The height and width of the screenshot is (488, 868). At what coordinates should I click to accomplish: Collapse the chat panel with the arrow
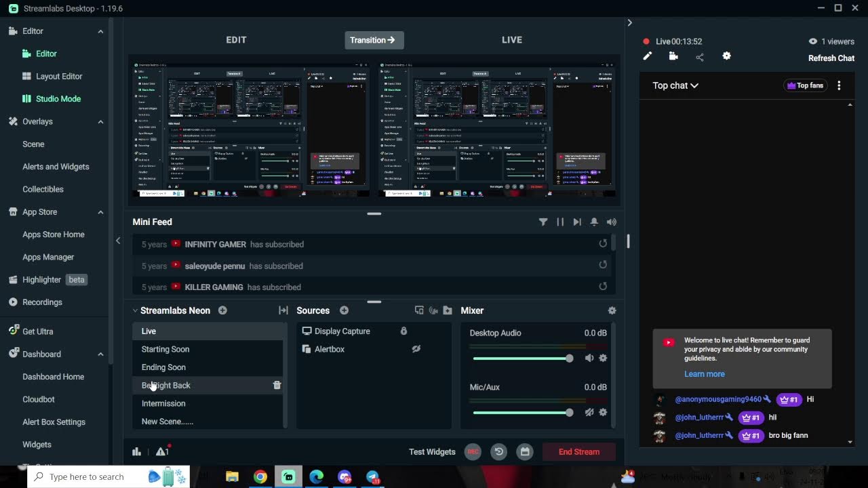click(x=629, y=22)
